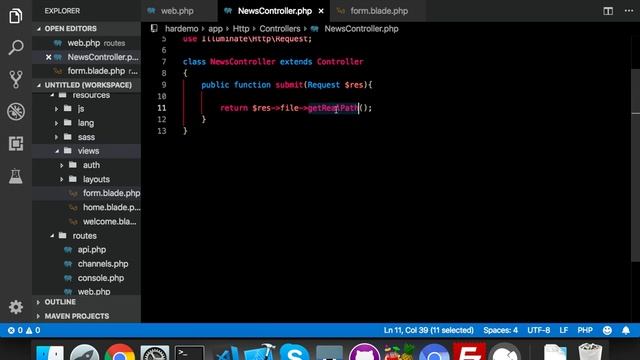Click the Http breadcrumb segment
This screenshot has width=640, height=360.
[x=241, y=29]
